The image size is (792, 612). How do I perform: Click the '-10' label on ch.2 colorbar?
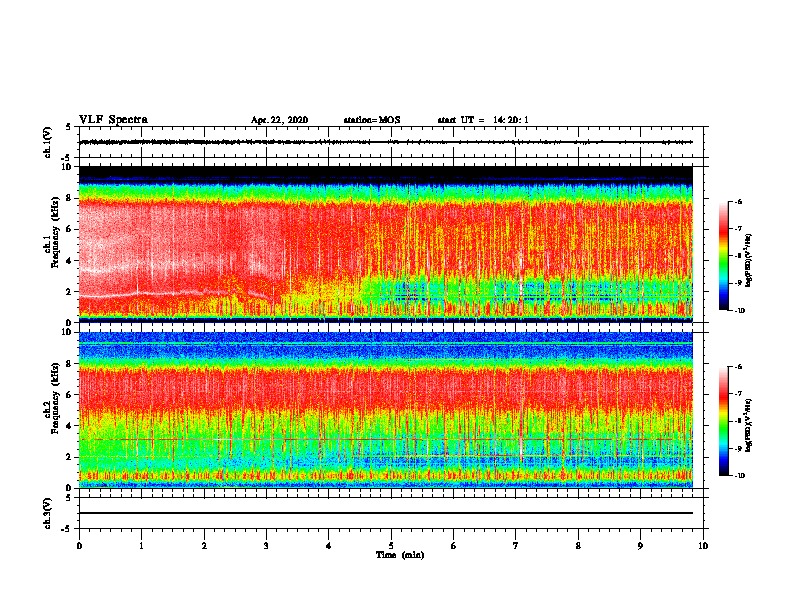tap(739, 475)
